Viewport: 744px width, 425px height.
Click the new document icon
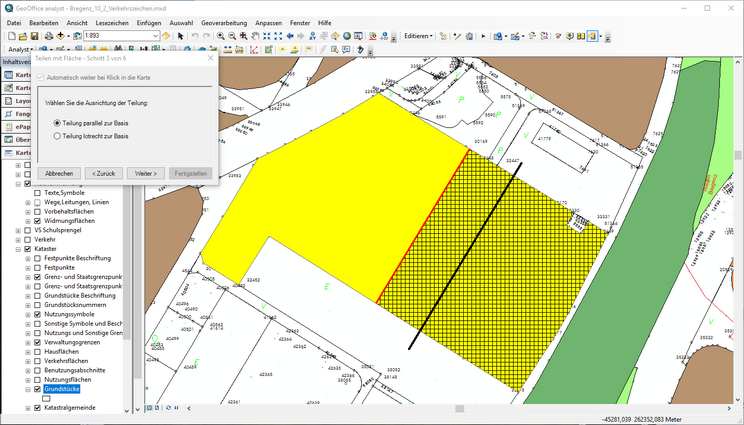click(11, 36)
